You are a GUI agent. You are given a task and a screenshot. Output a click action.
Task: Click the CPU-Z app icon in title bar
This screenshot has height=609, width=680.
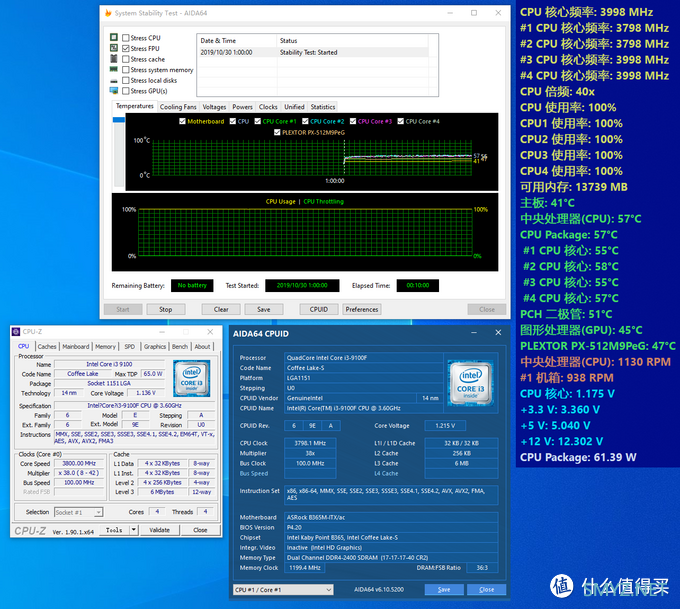[16, 331]
